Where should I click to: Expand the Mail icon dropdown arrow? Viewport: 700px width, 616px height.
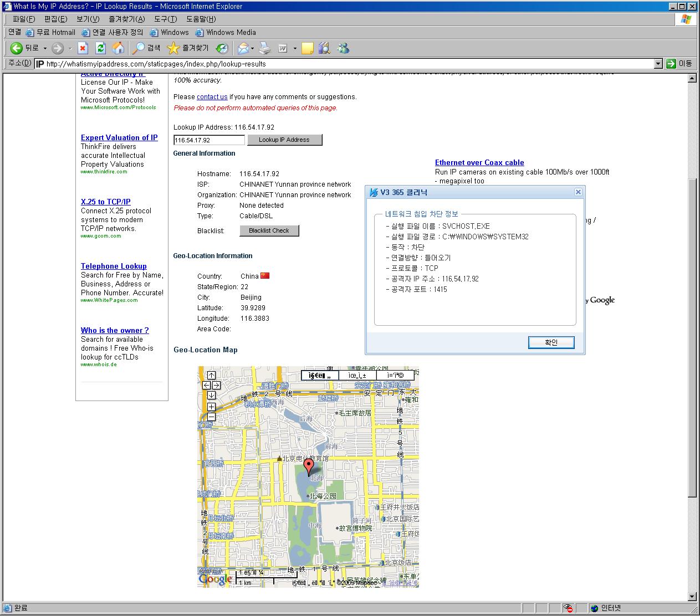(x=252, y=48)
